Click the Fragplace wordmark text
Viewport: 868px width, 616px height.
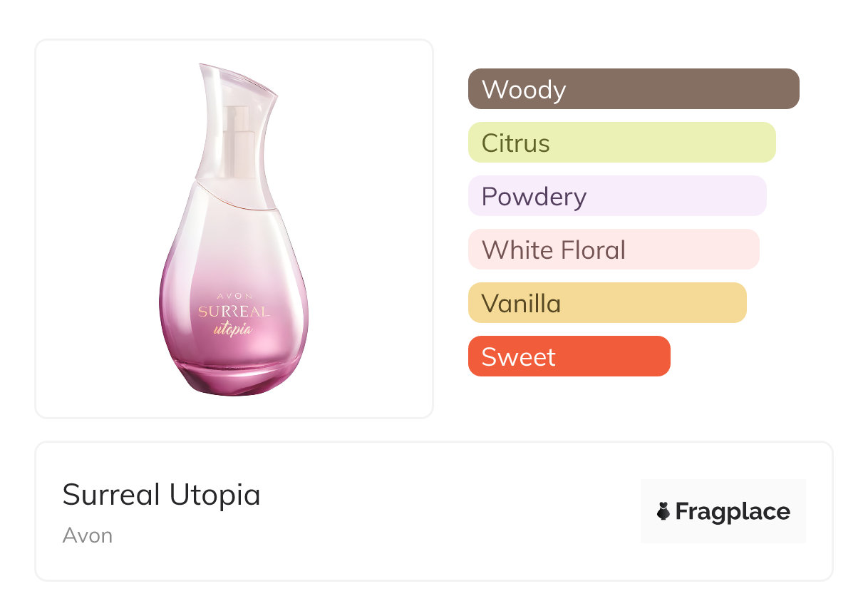[732, 511]
